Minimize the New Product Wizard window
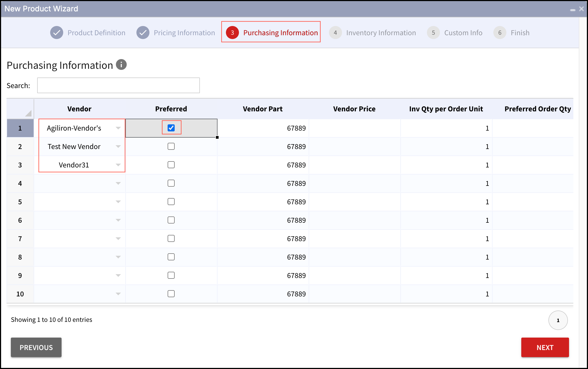The image size is (588, 369). [573, 10]
